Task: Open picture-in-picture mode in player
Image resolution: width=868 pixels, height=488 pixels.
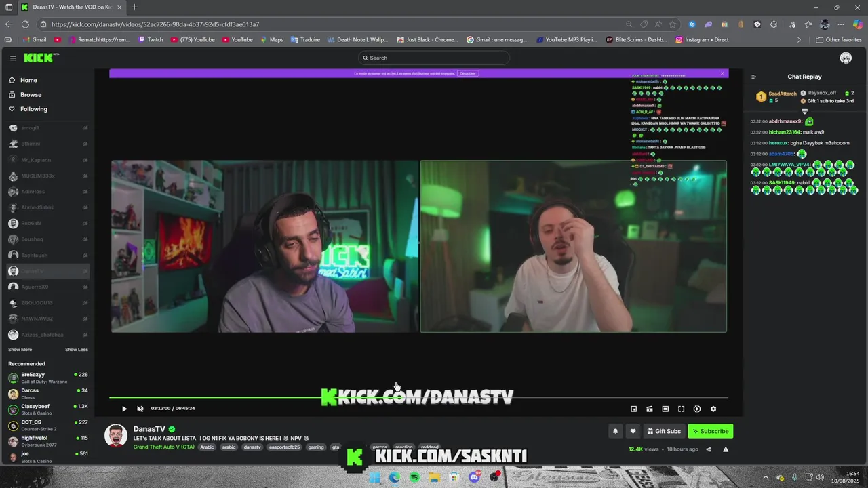Action: pos(634,409)
